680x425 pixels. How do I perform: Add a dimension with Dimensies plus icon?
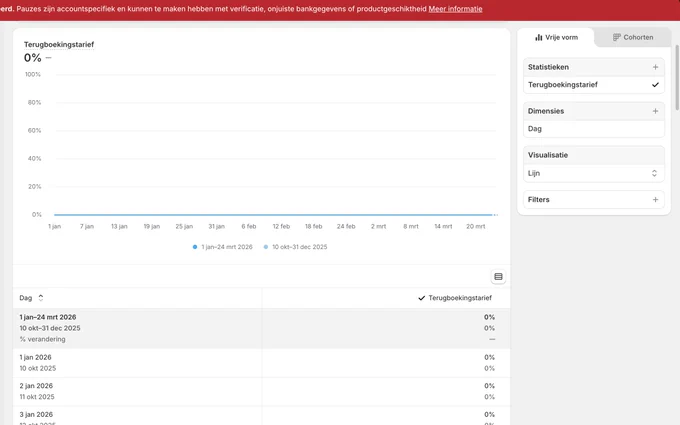pos(655,111)
